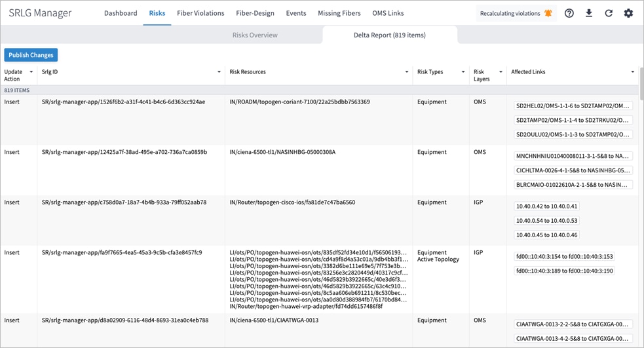Screen dimensions: 644x348
Task: Open the Fiber Violations page
Action: pos(200,13)
